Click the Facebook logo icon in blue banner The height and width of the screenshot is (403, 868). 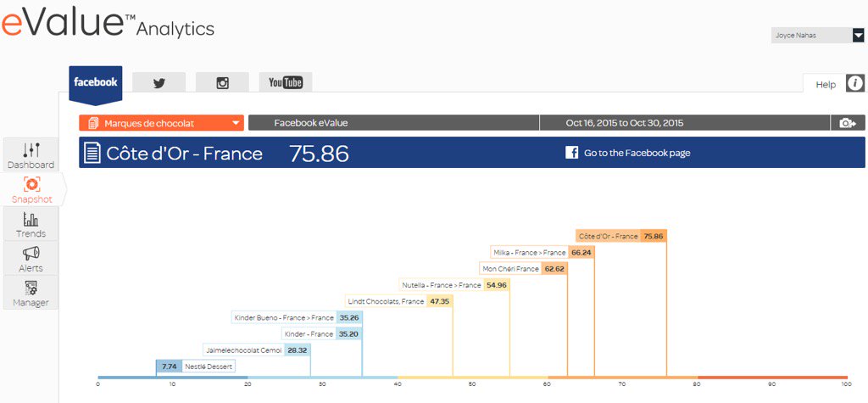coord(572,153)
